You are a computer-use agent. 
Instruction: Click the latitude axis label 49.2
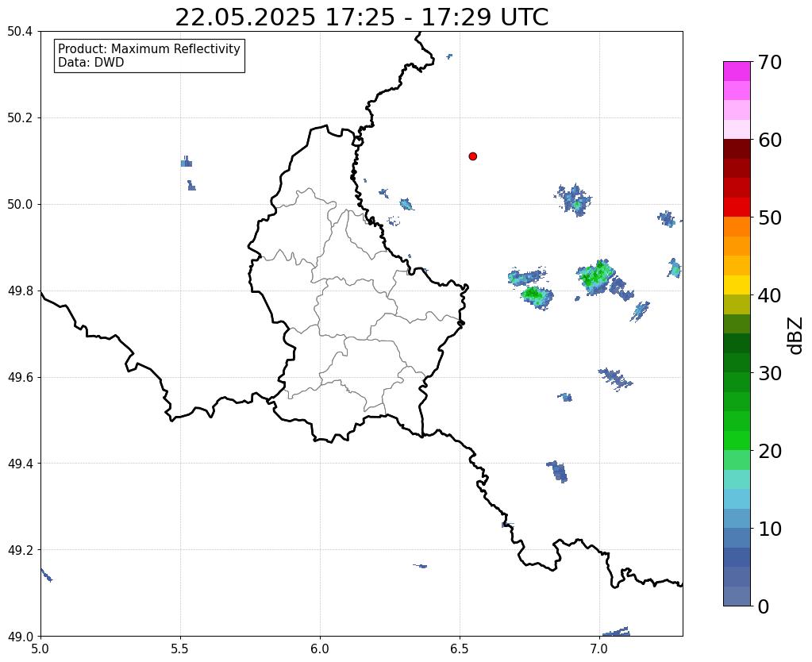[x=20, y=549]
